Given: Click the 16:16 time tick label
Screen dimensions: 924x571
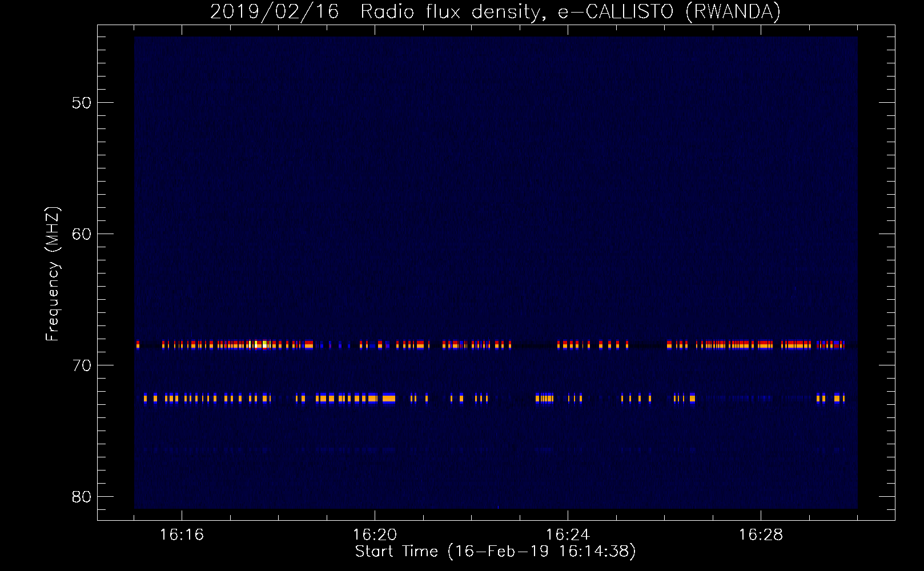Looking at the screenshot, I should (x=182, y=535).
